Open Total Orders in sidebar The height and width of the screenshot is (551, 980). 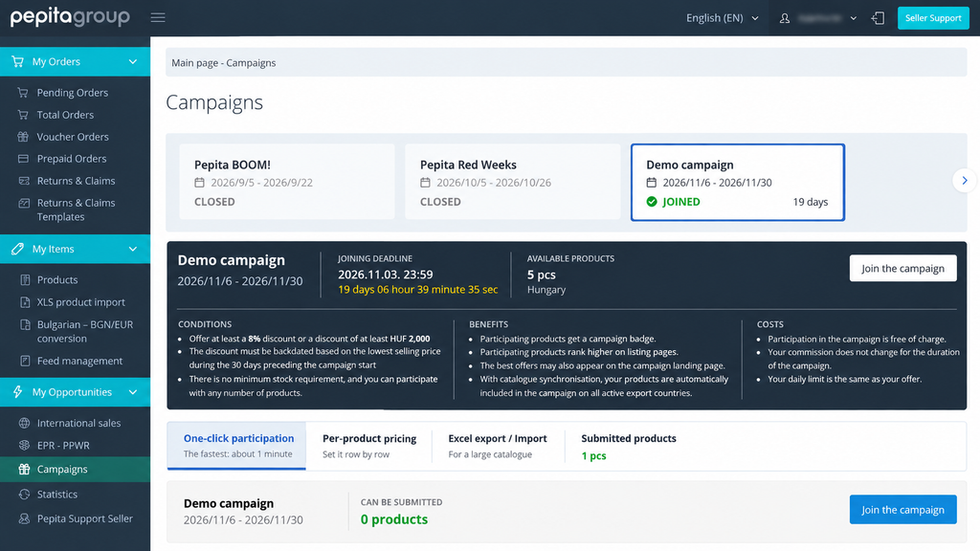tap(65, 115)
